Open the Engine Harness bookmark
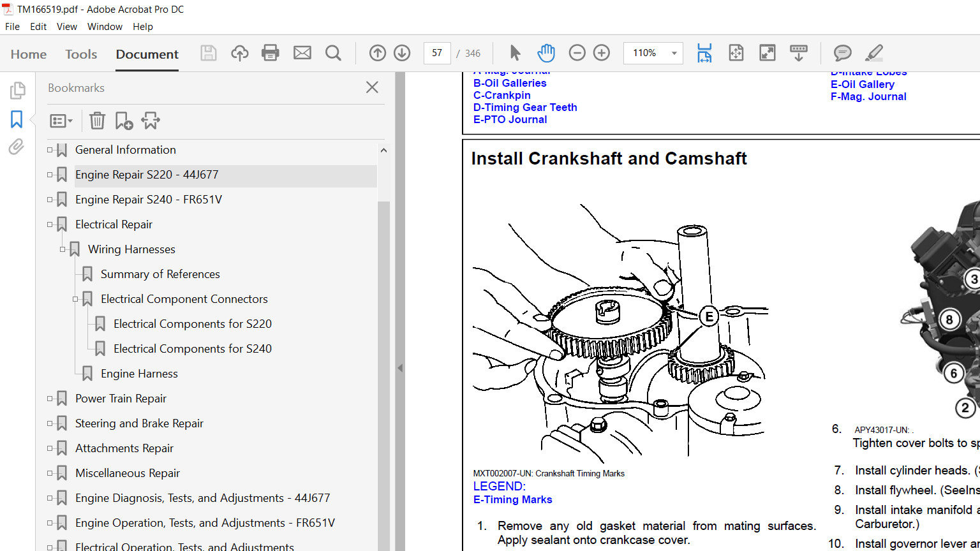Viewport: 980px width, 551px height. (139, 374)
